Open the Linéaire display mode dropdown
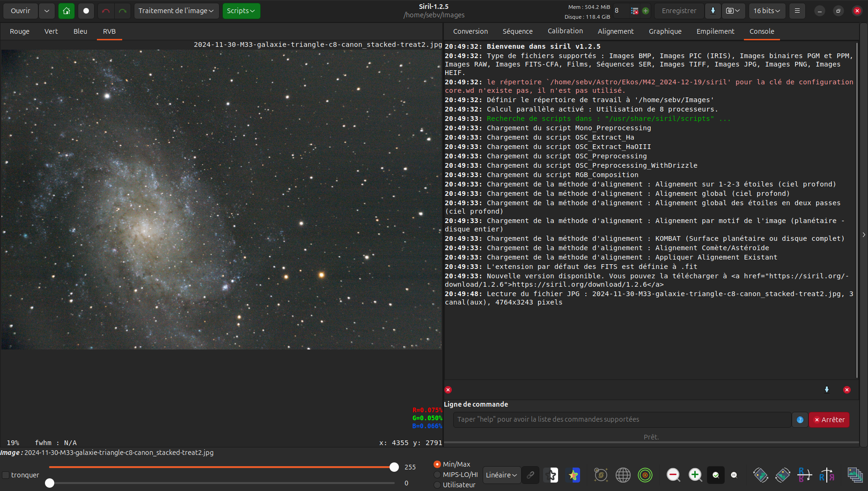 [501, 475]
